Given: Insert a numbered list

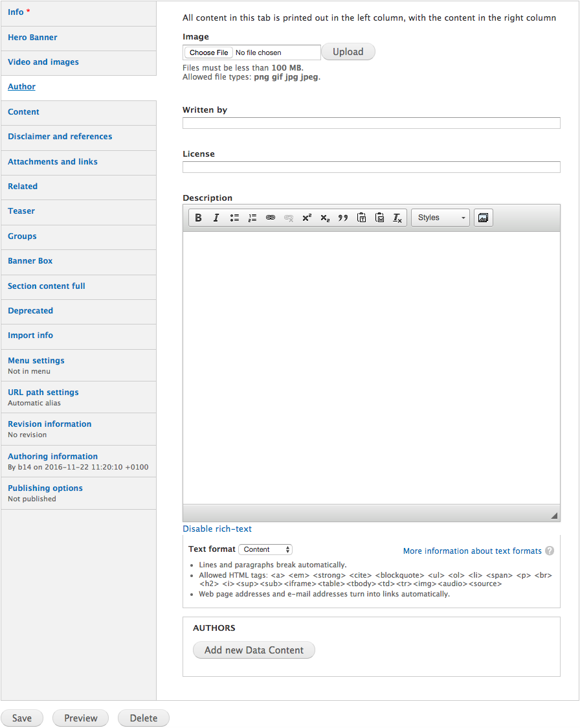Looking at the screenshot, I should coord(252,218).
